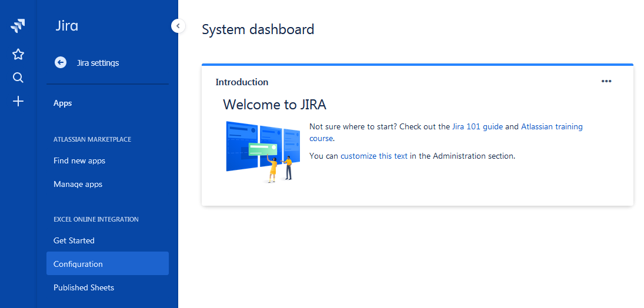Open Find new apps

[79, 160]
